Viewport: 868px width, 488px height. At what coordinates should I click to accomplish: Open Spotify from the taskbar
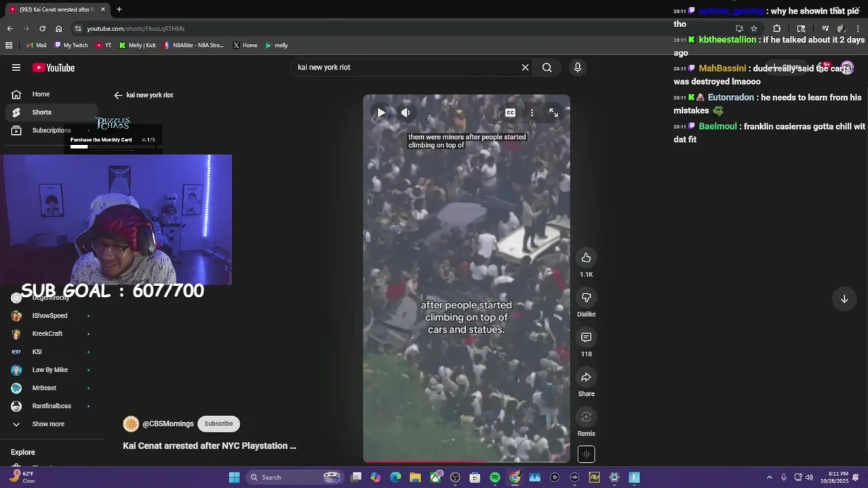[x=495, y=477]
